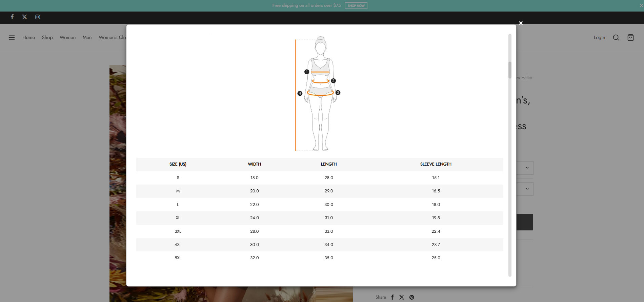
Task: Open the X (Twitter) icon in top bar
Action: coord(25,17)
